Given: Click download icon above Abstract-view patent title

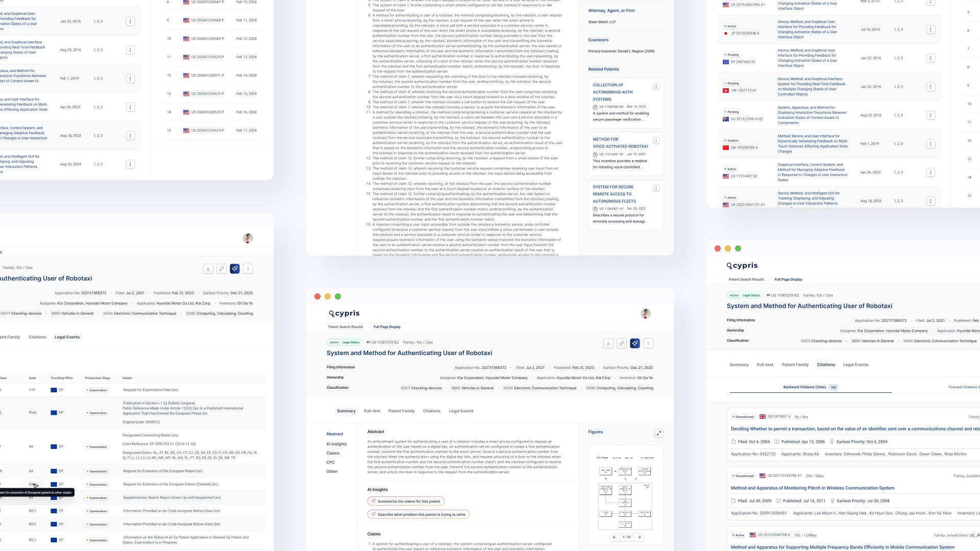Looking at the screenshot, I should 608,343.
